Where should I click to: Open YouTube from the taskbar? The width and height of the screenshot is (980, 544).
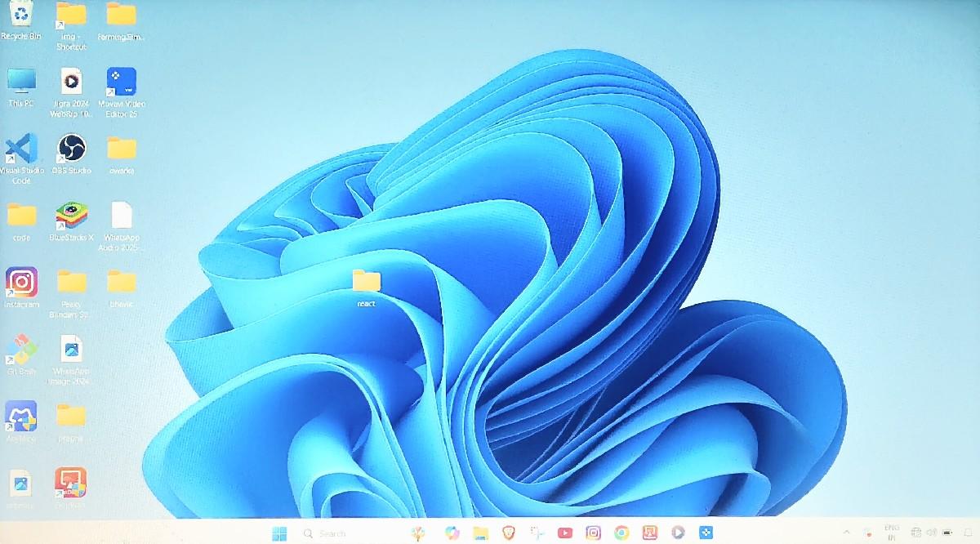(x=565, y=533)
